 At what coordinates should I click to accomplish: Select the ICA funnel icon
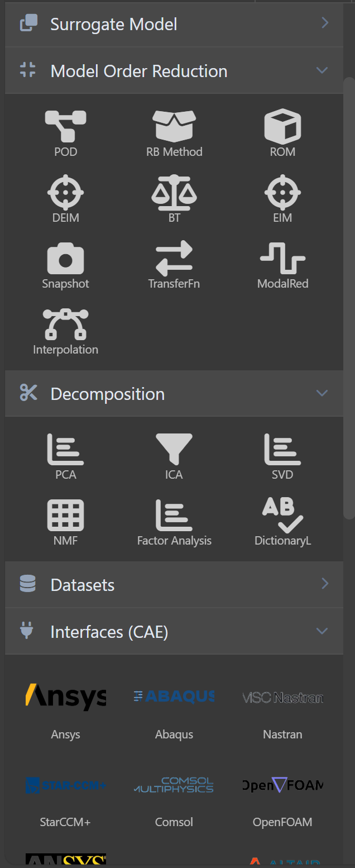pyautogui.click(x=174, y=450)
